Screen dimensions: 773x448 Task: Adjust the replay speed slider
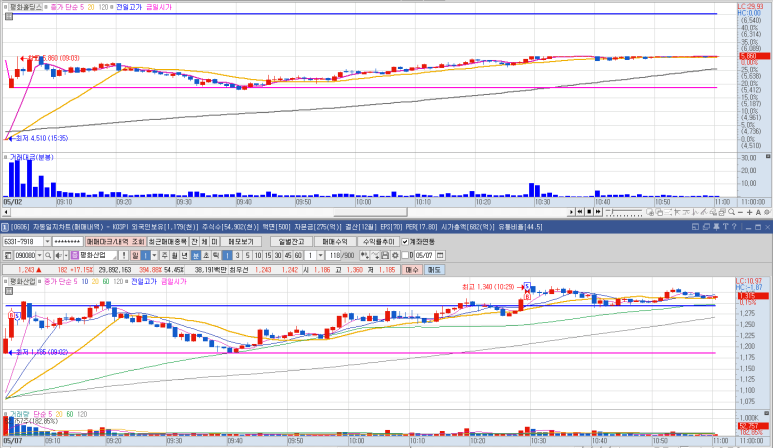pos(624,212)
